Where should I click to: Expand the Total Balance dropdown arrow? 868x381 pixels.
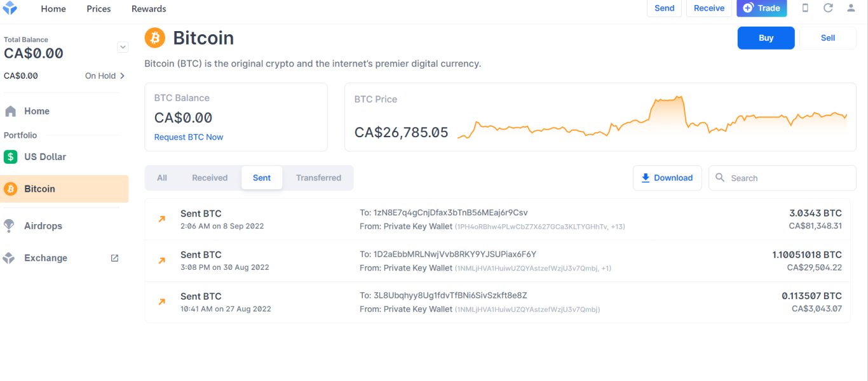(123, 47)
